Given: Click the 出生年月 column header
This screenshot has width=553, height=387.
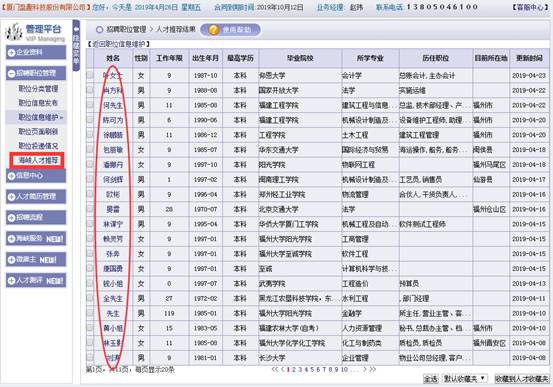Looking at the screenshot, I should pyautogui.click(x=205, y=58).
